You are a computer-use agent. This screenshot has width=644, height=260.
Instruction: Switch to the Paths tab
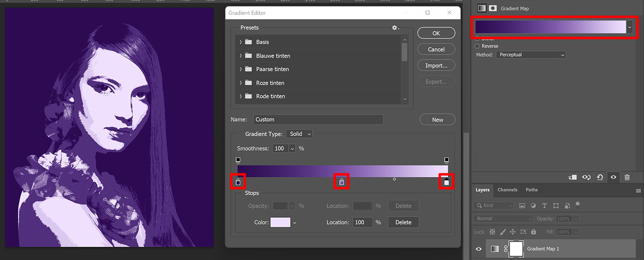[531, 190]
